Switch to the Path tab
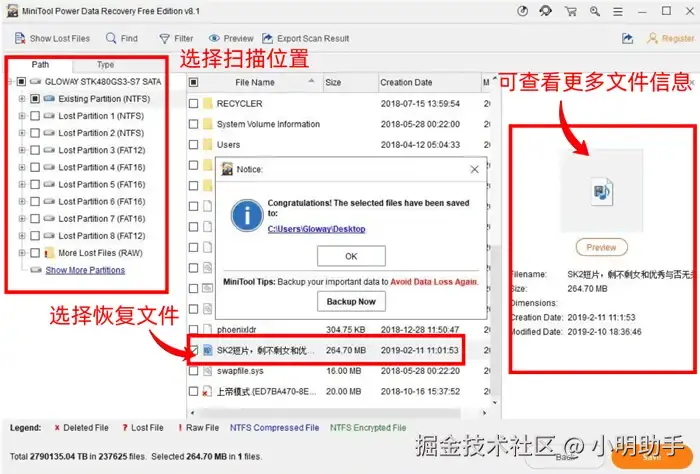This screenshot has width=700, height=474. tap(40, 65)
